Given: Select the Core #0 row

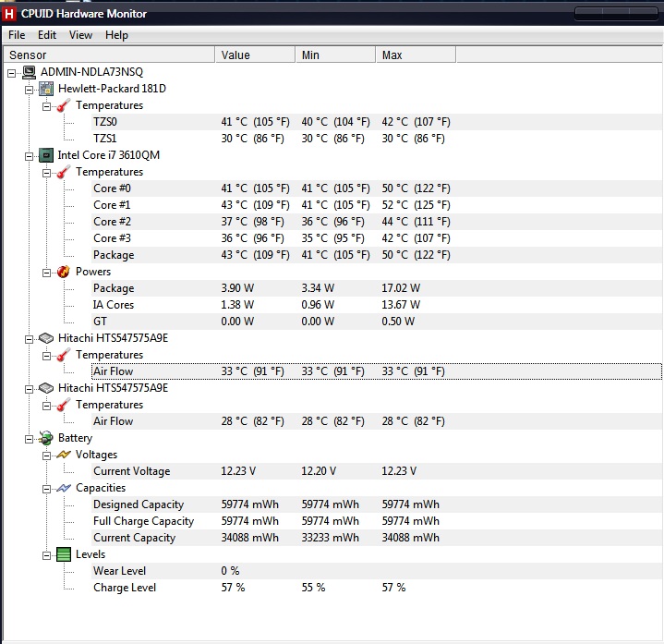Looking at the screenshot, I should coord(377,188).
